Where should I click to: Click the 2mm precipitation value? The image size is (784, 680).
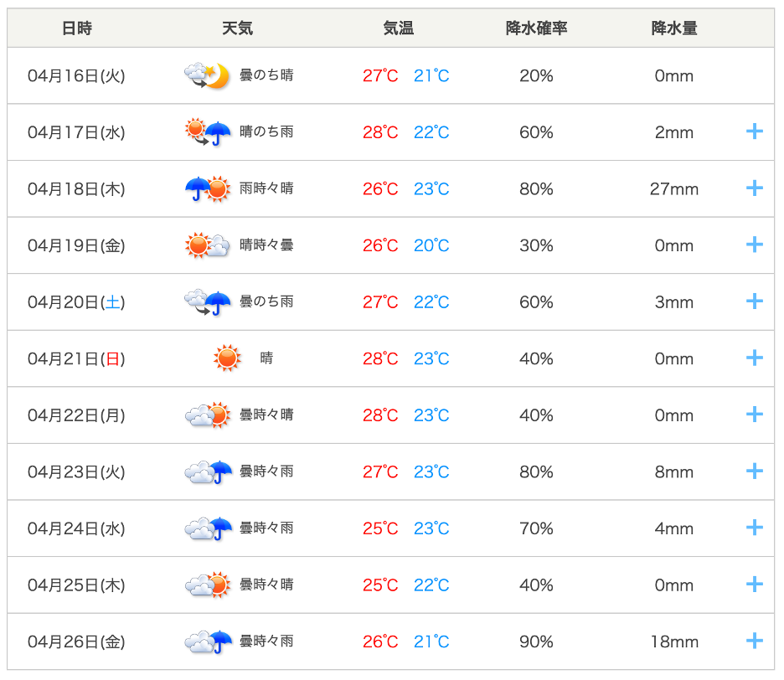pos(674,132)
